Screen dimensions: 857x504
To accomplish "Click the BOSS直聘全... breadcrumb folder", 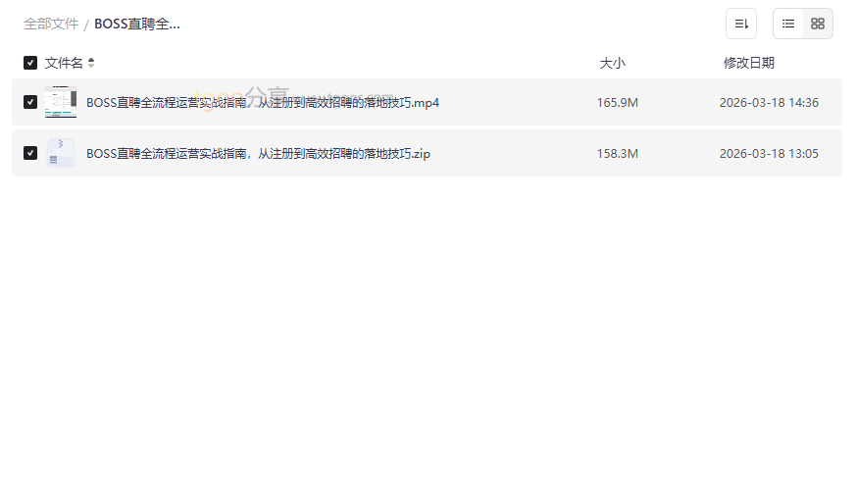I will (136, 25).
